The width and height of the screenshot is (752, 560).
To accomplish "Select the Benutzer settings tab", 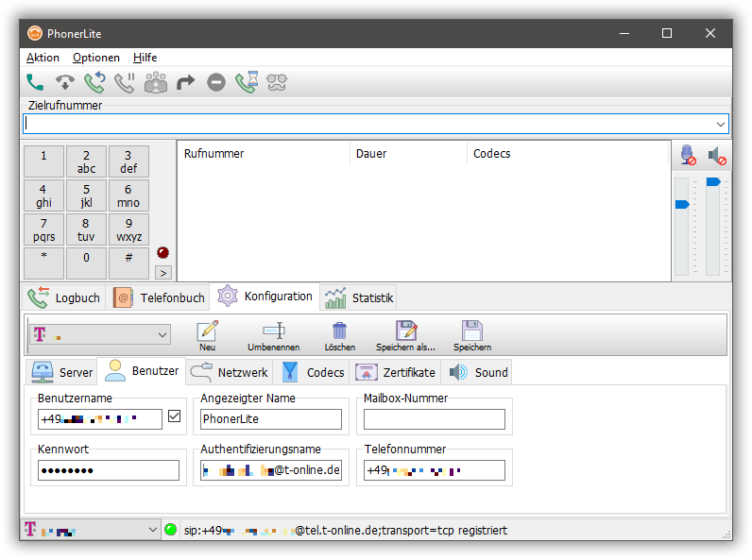I will (142, 370).
